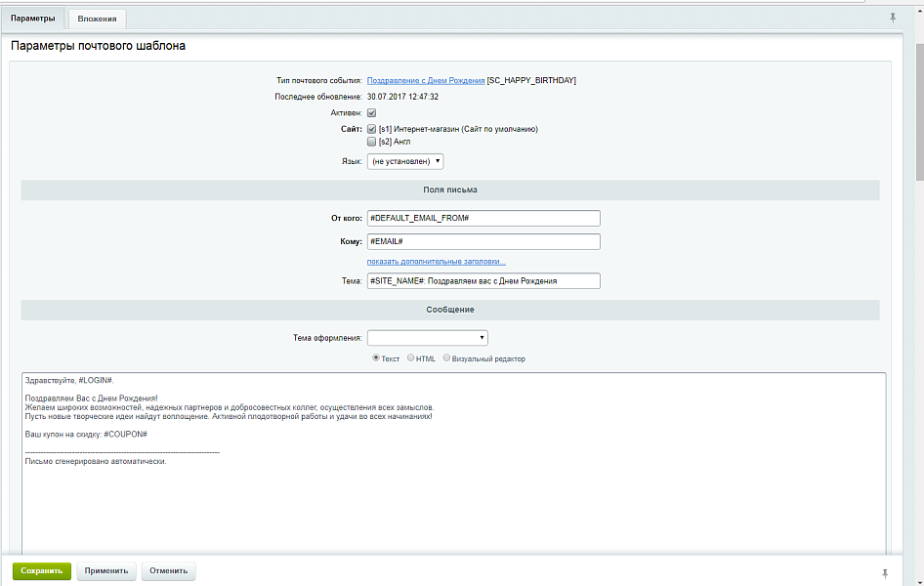Screen dimensions: 924x586
Task: Toggle the Активен checkbox
Action: pyautogui.click(x=371, y=113)
